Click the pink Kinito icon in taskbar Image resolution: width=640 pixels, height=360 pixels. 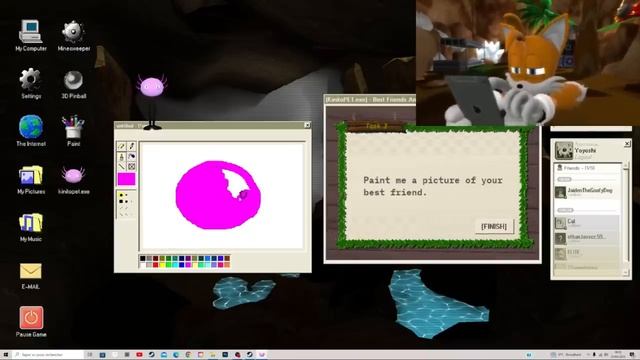click(262, 355)
